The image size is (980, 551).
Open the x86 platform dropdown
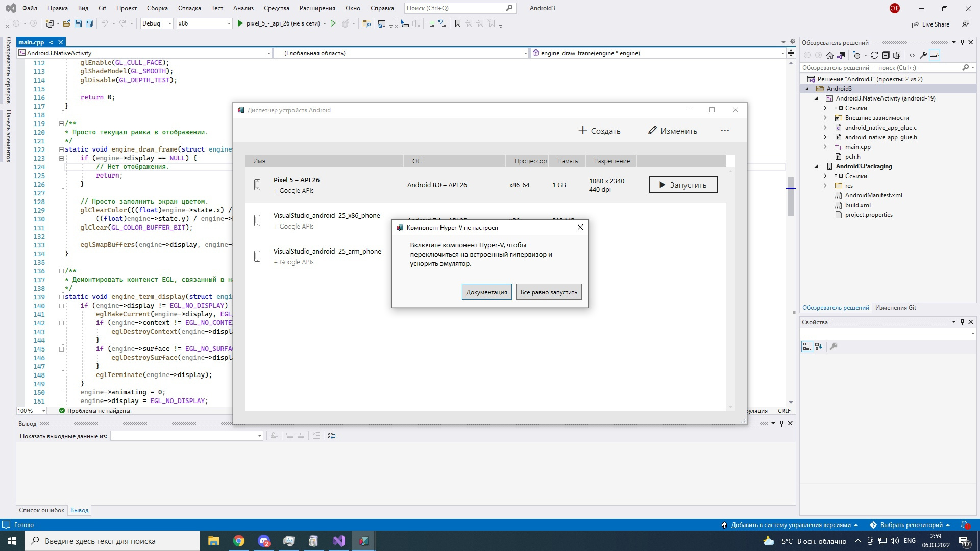204,23
